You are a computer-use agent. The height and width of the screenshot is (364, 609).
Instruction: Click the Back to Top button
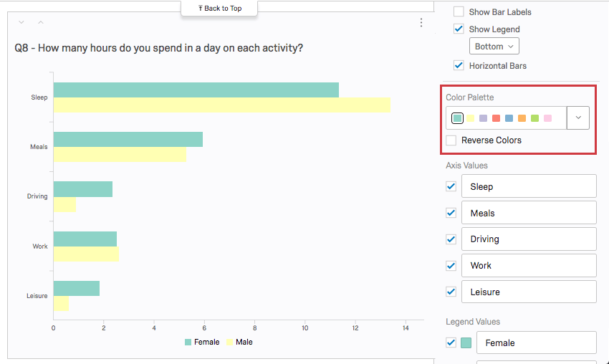tap(219, 9)
